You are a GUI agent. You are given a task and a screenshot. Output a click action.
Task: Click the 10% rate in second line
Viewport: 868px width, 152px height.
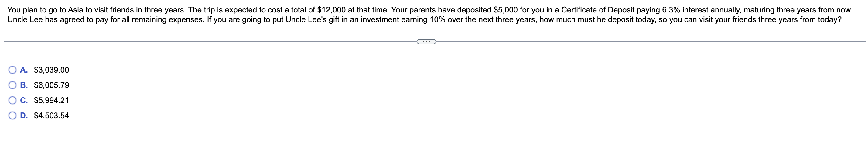coord(438,20)
